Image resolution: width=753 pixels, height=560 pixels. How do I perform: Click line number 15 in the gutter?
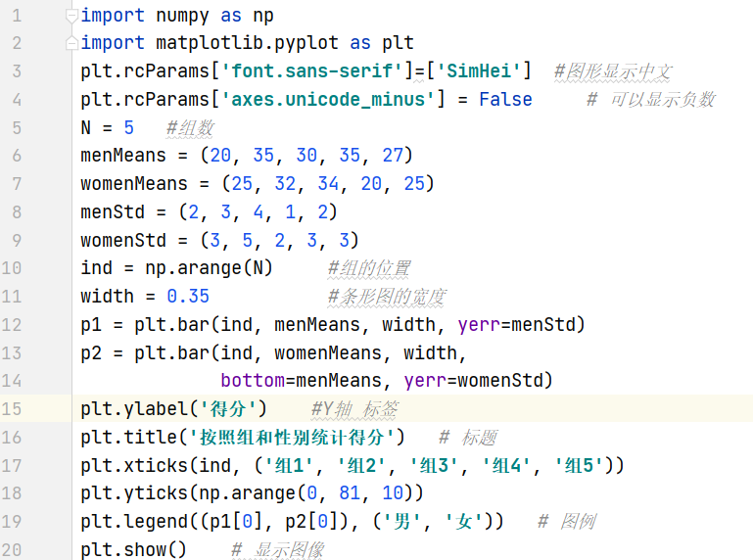coord(12,408)
